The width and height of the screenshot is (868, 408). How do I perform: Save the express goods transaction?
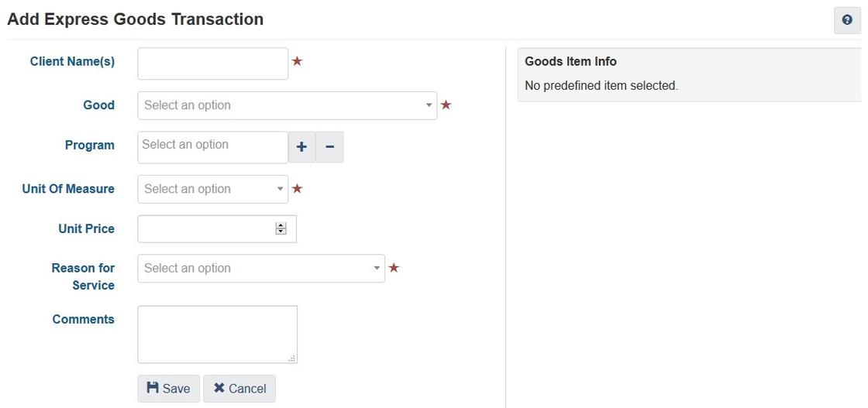click(169, 389)
